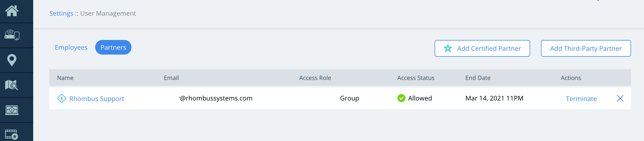Screen dimensions: 644x141
Task: Select the Partners tab
Action: 113,47
